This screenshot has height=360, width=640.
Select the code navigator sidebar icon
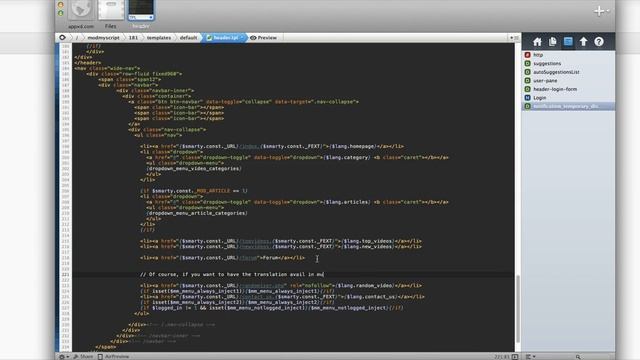click(568, 42)
